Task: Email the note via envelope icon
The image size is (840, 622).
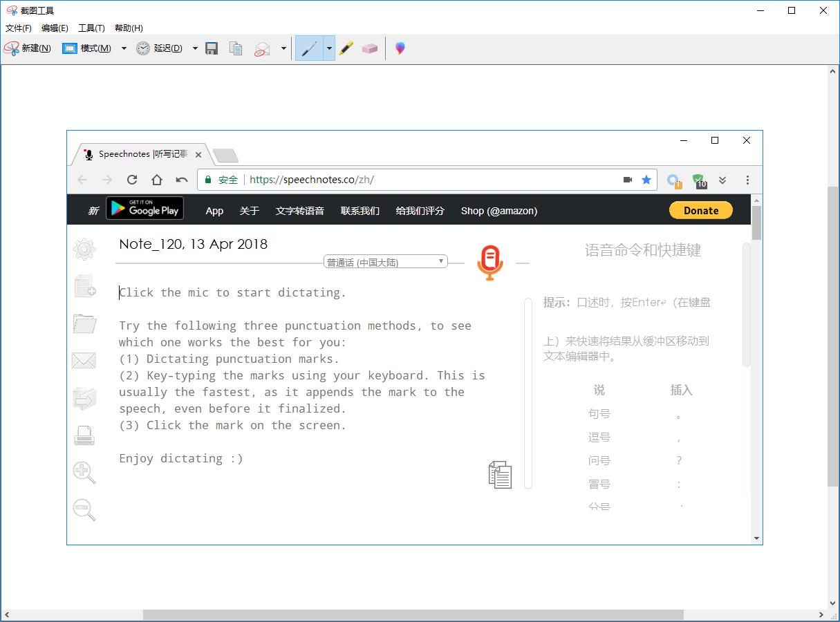Action: (84, 360)
